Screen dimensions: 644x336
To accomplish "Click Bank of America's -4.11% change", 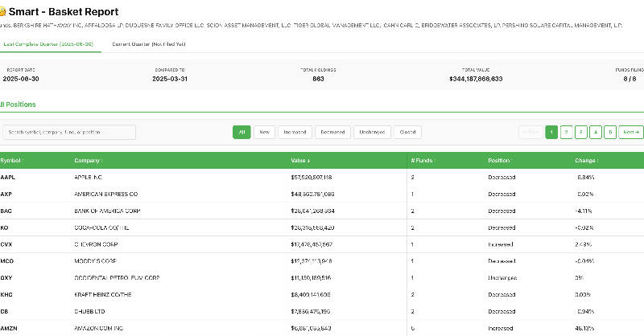I will coord(584,211).
